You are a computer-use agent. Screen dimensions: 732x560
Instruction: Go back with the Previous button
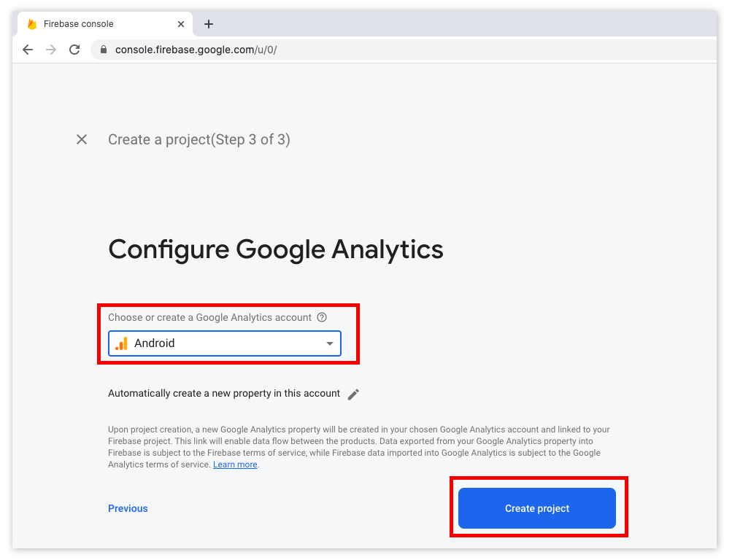pos(128,509)
